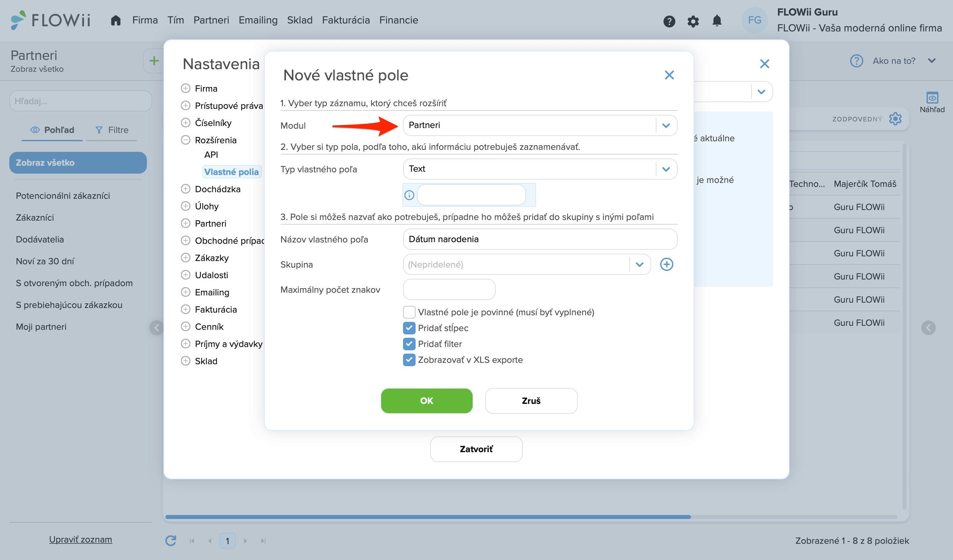Collapse the left sidebar arrow
953x560 pixels.
[x=157, y=327]
